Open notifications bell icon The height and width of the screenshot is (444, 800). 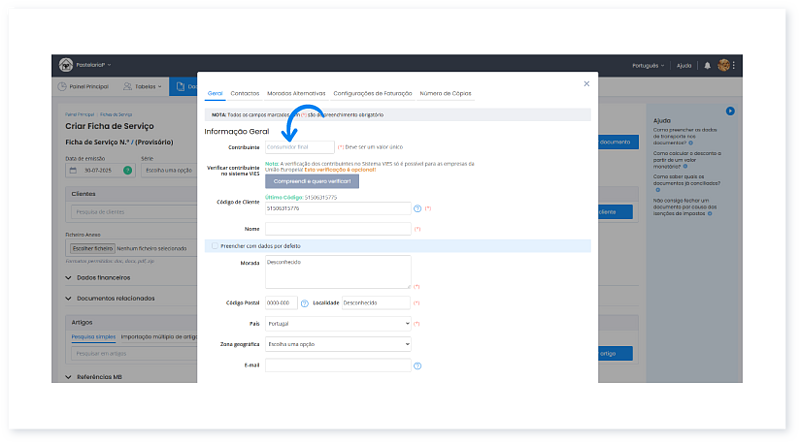point(708,65)
